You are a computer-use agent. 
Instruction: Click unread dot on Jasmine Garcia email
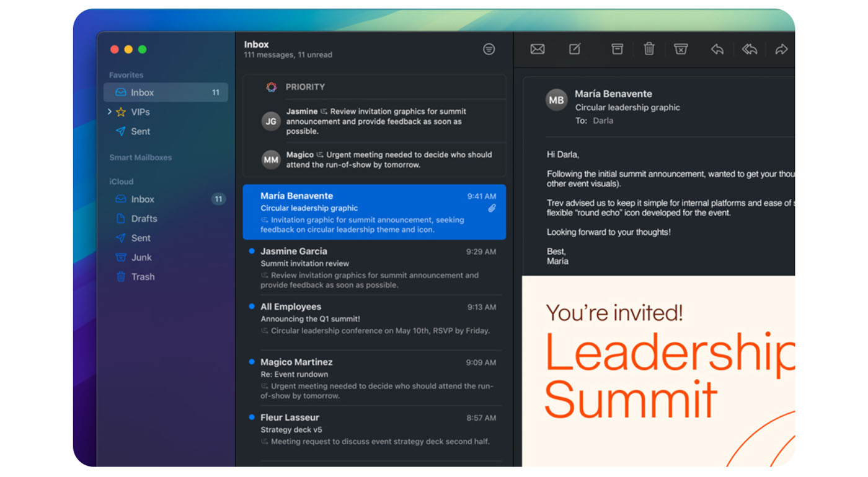pyautogui.click(x=251, y=251)
